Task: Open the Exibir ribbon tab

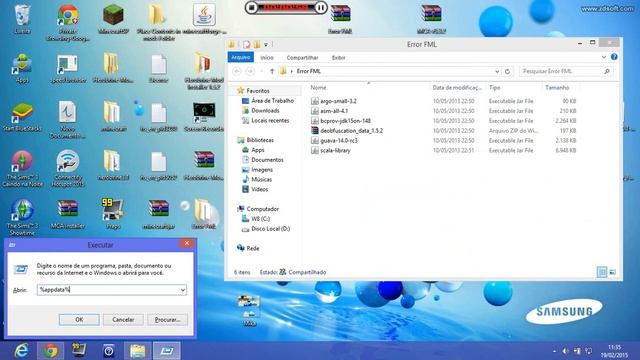Action: coord(338,58)
